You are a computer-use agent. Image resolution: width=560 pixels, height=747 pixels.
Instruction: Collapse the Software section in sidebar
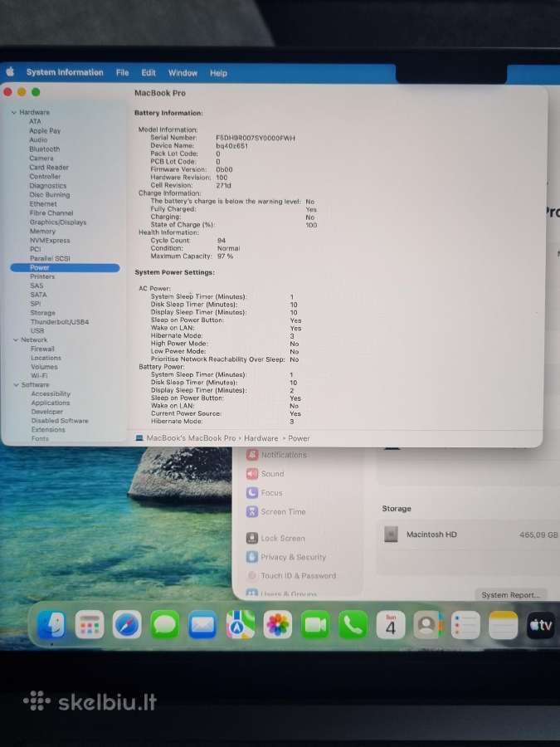tap(17, 385)
